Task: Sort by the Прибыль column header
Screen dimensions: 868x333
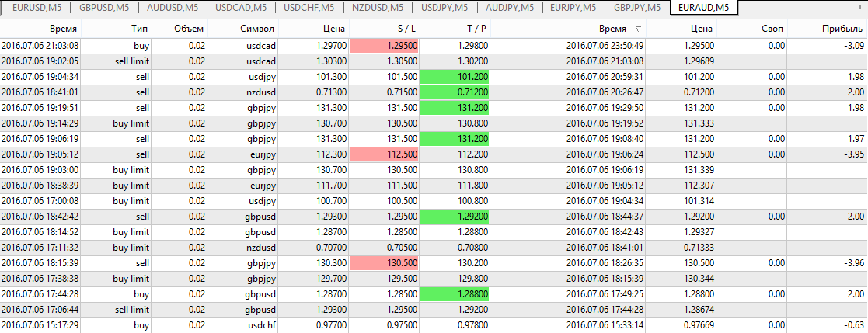Action: [x=844, y=29]
